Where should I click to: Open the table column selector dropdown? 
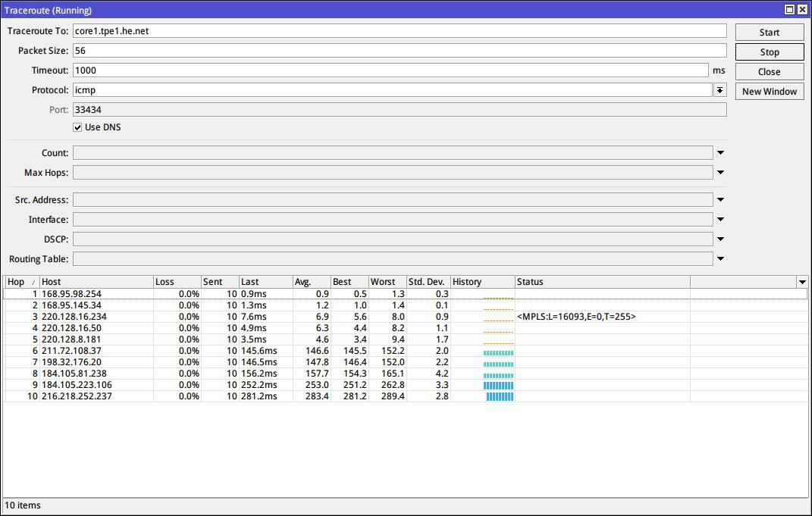pos(802,282)
